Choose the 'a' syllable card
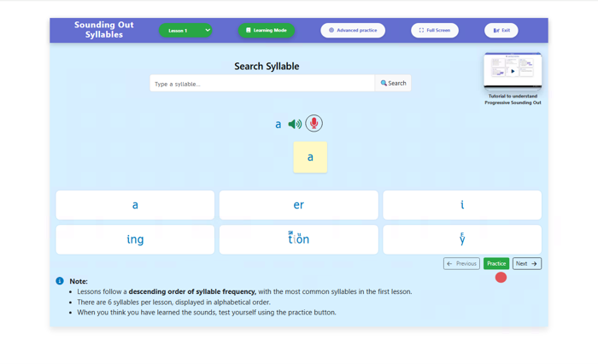Viewport: 598px width, 364px height. click(135, 205)
